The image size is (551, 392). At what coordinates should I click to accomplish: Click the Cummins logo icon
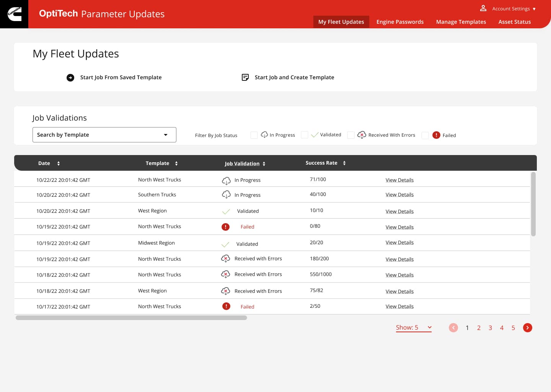click(x=15, y=14)
